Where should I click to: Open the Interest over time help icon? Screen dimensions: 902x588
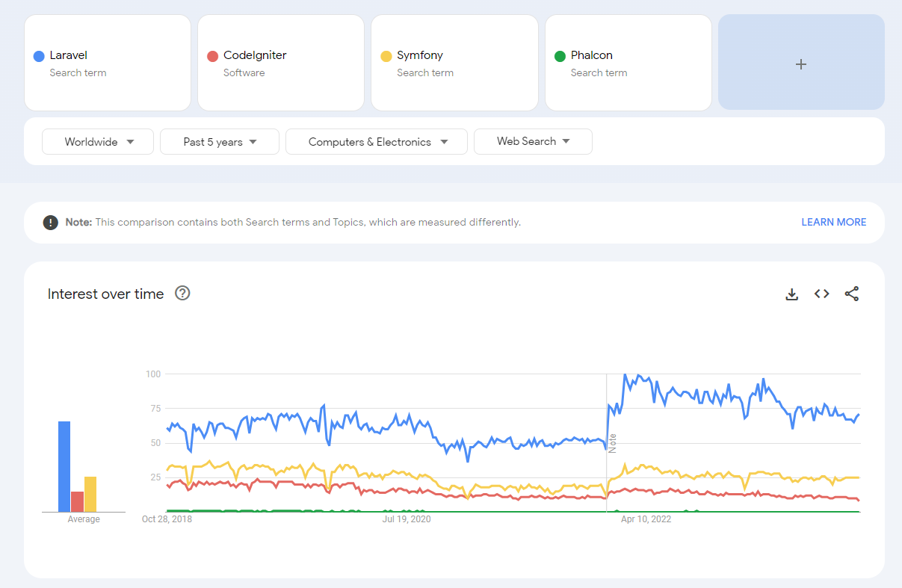182,293
